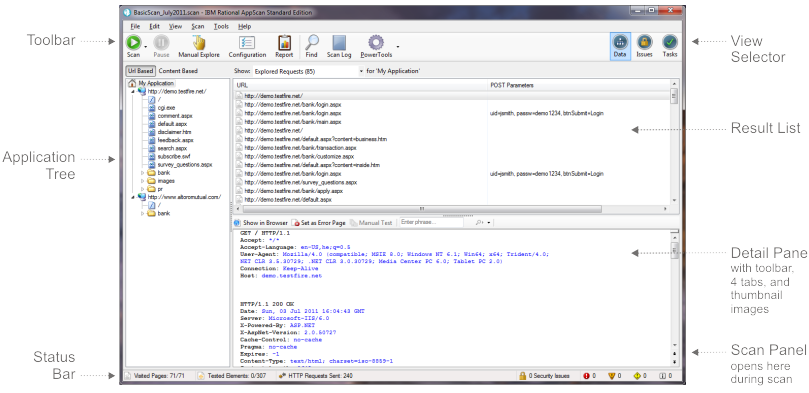Select search.aspx in the application tree
Viewport: 809px width, 393px height.
point(168,149)
